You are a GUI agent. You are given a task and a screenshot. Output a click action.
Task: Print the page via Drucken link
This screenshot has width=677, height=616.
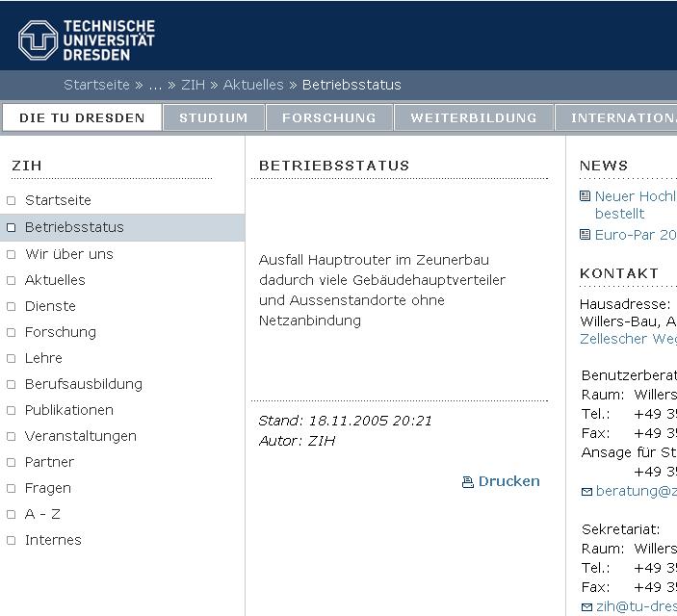508,481
